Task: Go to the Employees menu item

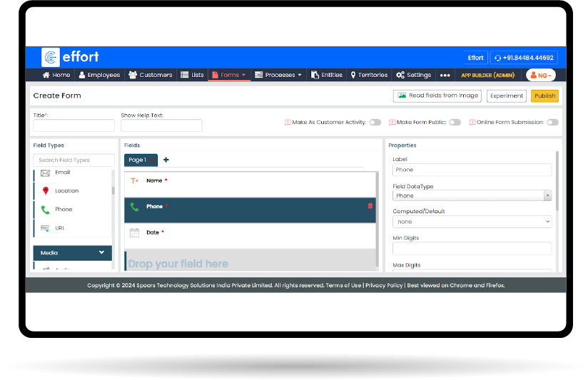Action: (x=99, y=75)
